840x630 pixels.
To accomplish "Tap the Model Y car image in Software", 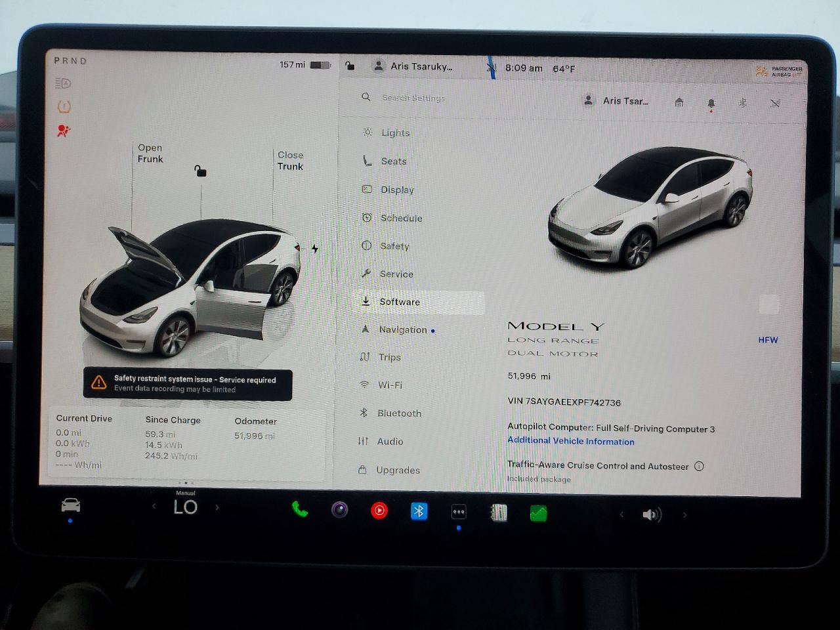I will tap(650, 207).
